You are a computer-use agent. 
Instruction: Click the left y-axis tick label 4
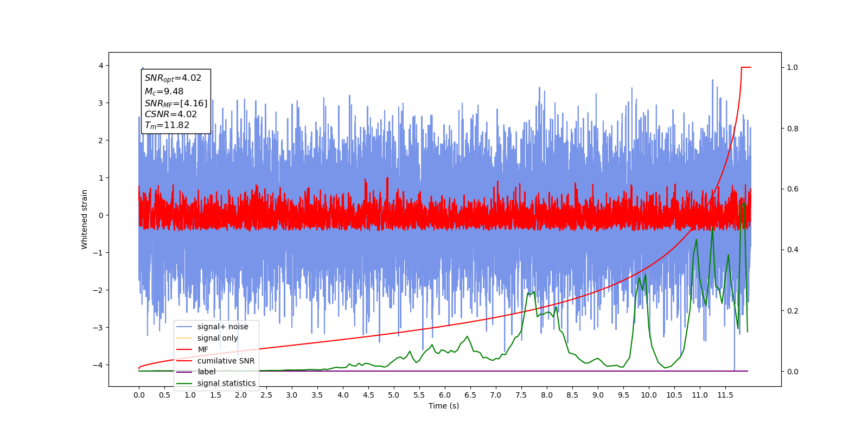100,66
